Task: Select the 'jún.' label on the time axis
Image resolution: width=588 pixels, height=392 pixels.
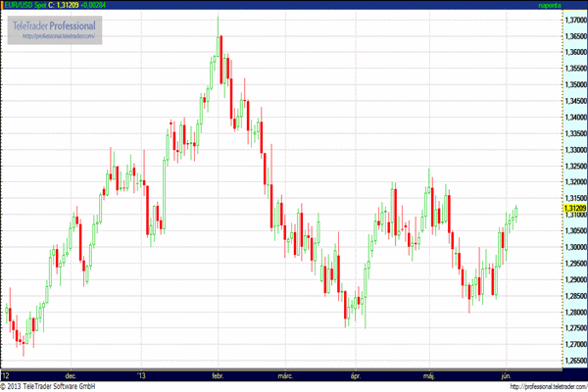Action: (505, 375)
